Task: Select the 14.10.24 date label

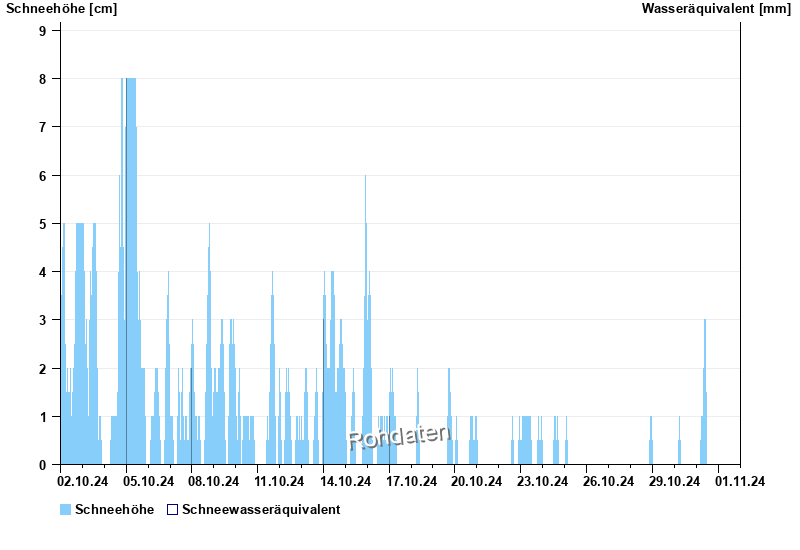Action: [345, 481]
